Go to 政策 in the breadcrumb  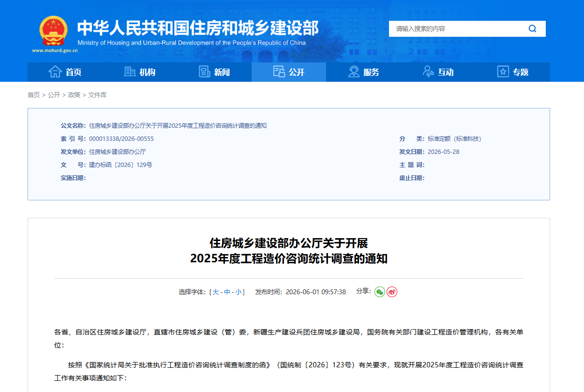[74, 95]
